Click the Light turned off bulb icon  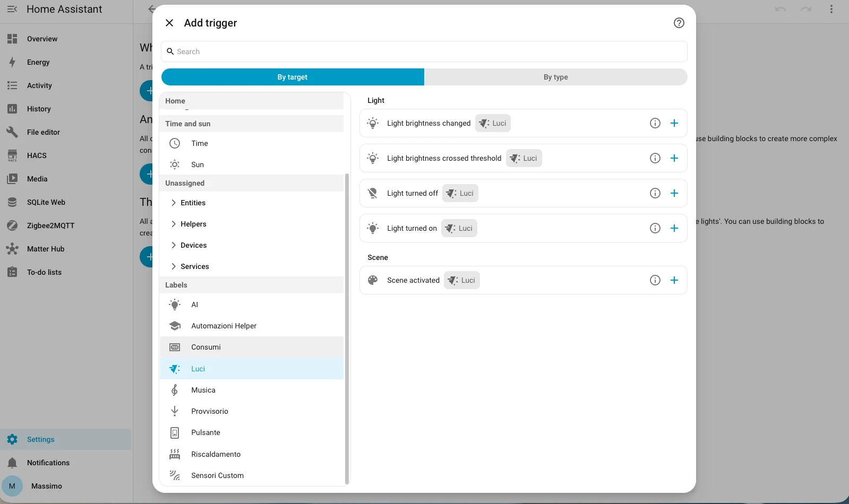point(373,193)
